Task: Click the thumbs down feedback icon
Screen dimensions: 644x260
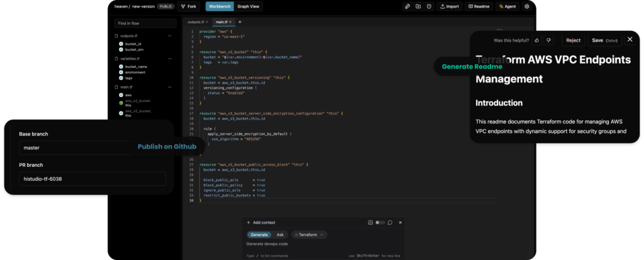Action: point(548,40)
